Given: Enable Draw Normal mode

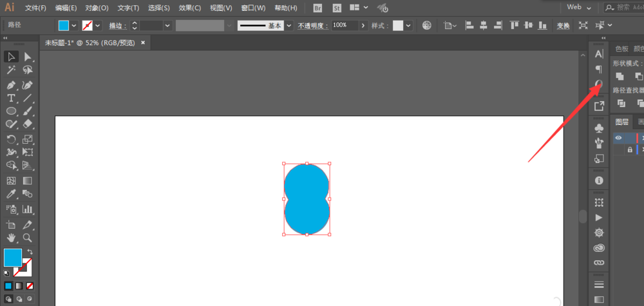Looking at the screenshot, I should (x=8, y=300).
